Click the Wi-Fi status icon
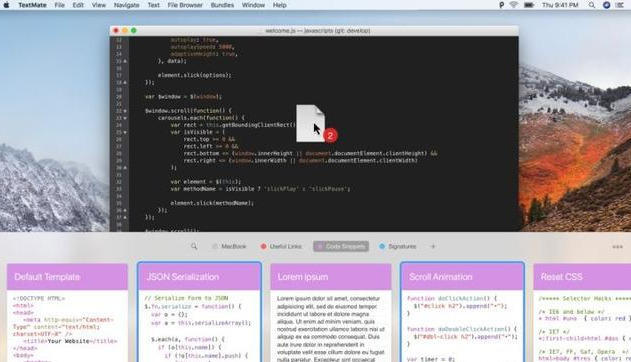 [514, 5]
